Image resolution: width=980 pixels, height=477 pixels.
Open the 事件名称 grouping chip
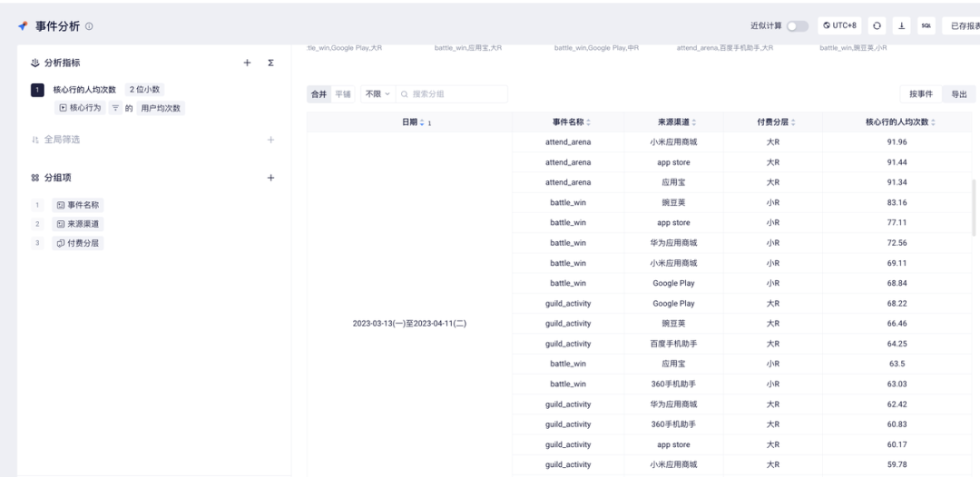tap(78, 205)
